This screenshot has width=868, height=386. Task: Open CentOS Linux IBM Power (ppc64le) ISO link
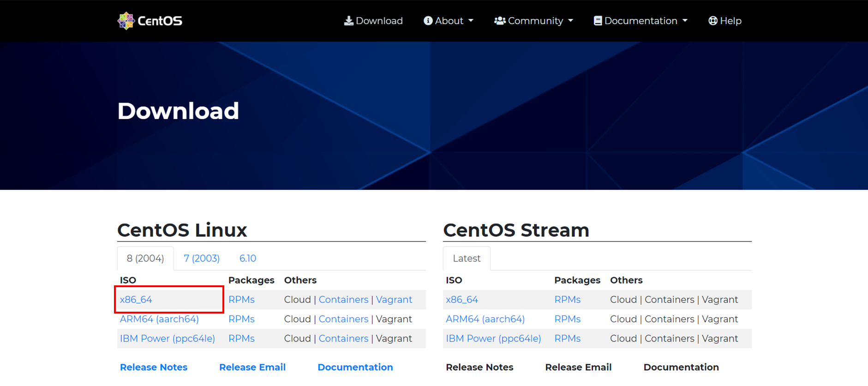(168, 338)
